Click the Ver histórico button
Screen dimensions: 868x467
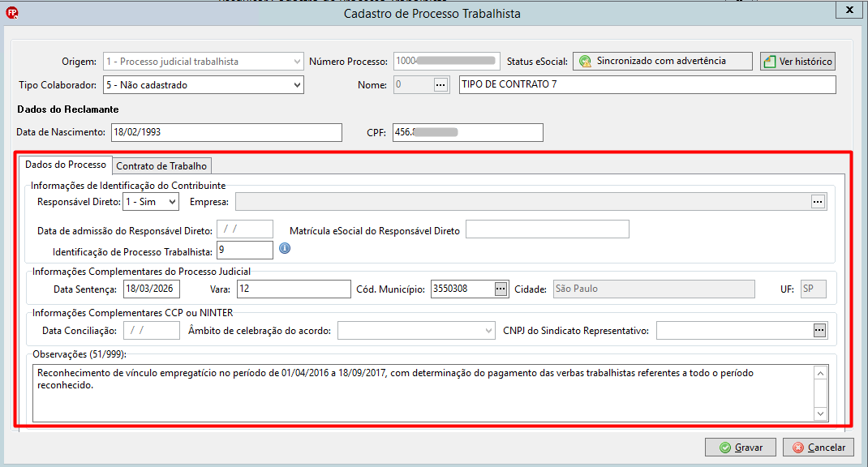pyautogui.click(x=797, y=62)
